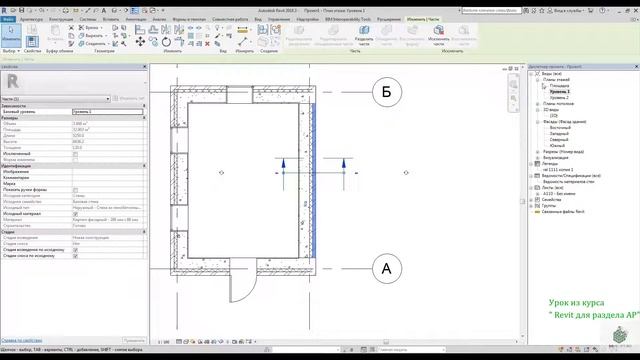Click the 1:100 view scale button

click(x=163, y=342)
